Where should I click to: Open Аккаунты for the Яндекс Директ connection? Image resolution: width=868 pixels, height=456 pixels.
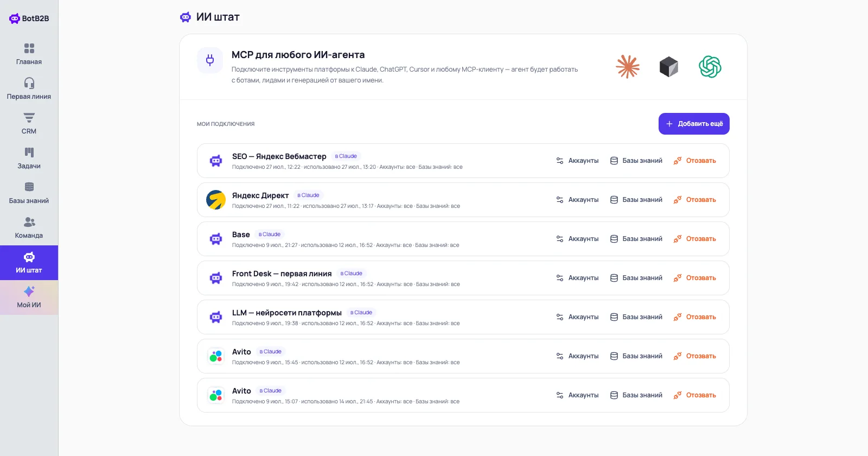(x=577, y=200)
